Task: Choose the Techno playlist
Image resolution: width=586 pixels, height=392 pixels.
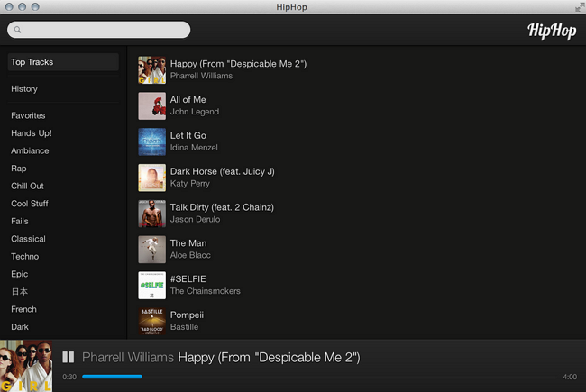Action: (25, 257)
